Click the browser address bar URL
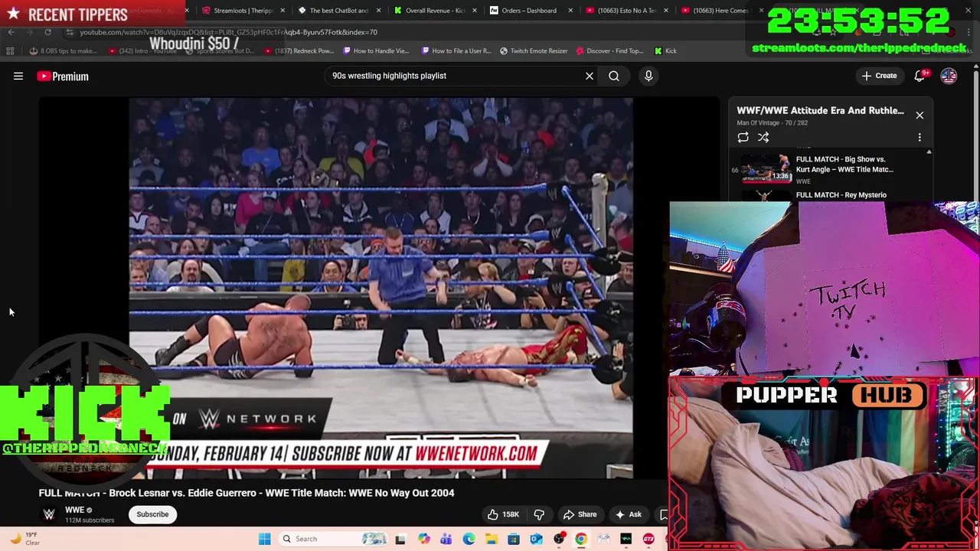 click(228, 32)
